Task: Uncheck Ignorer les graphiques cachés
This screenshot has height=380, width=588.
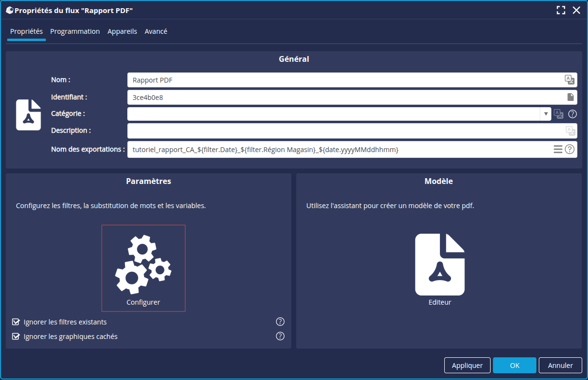Action: click(x=16, y=337)
